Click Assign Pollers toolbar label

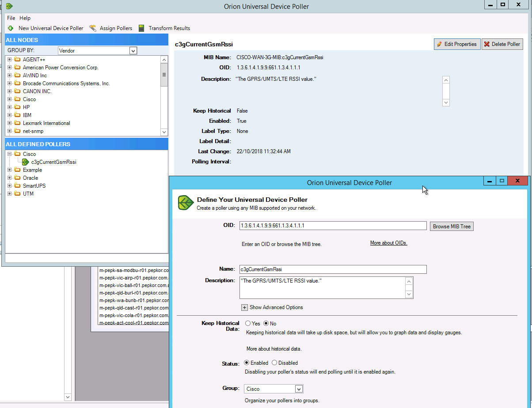click(116, 28)
